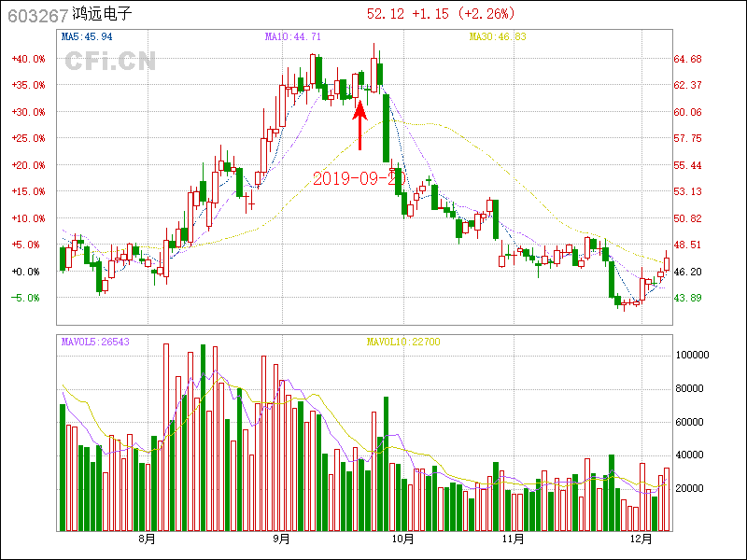Click the -5.0% percent axis label
The width and height of the screenshot is (747, 560).
point(26,298)
